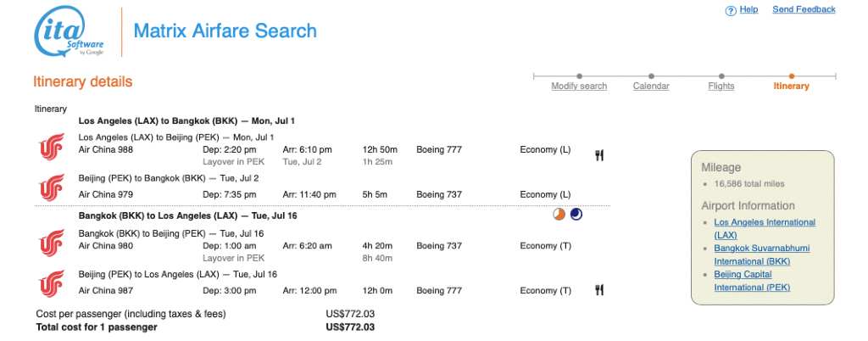This screenshot has height=341, width=868.
Task: Open the Calendar step
Action: coord(651,86)
